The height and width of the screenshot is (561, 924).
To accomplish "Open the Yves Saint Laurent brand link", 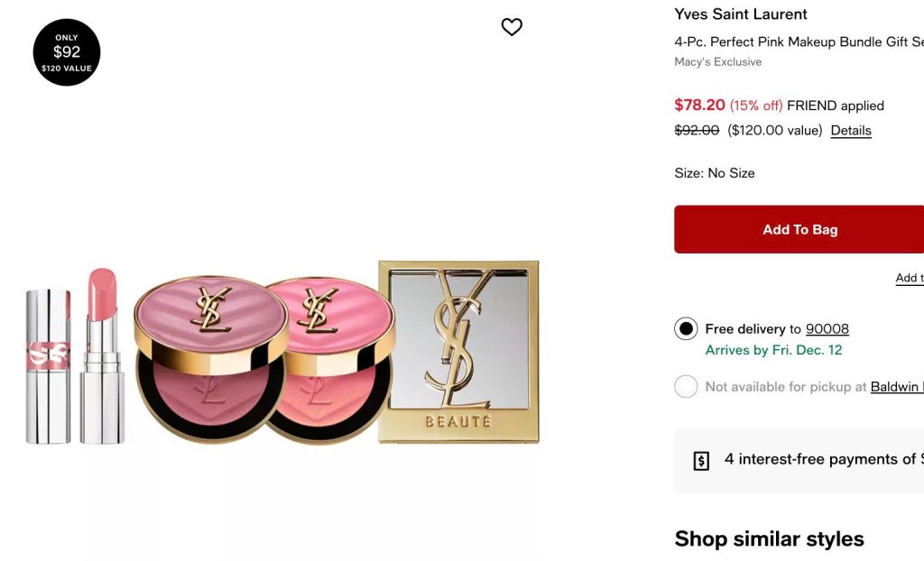I will pyautogui.click(x=741, y=14).
